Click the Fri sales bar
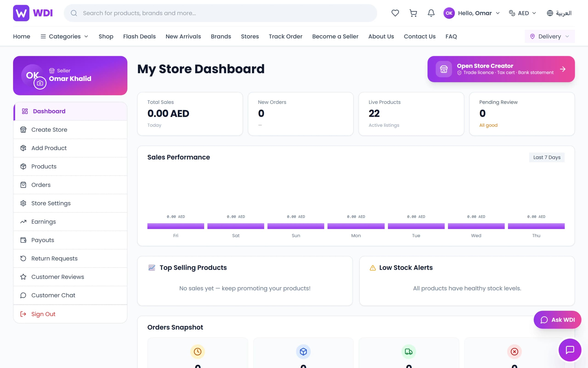Image resolution: width=588 pixels, height=368 pixels. coord(176,226)
